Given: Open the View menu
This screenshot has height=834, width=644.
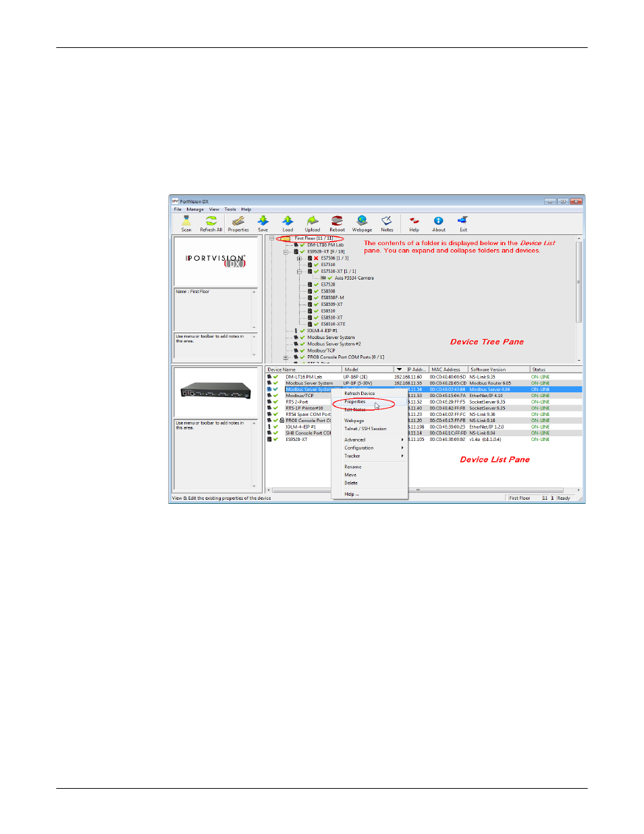Looking at the screenshot, I should click(214, 209).
